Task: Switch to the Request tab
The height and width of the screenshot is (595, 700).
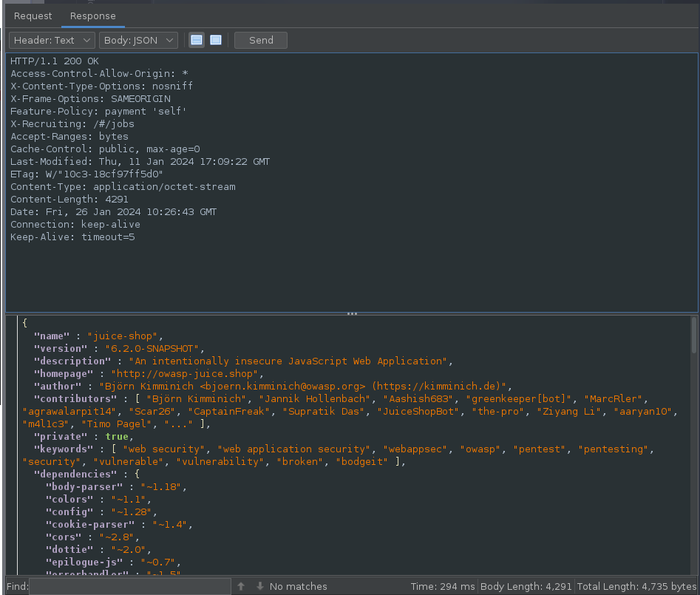Action: coord(33,16)
